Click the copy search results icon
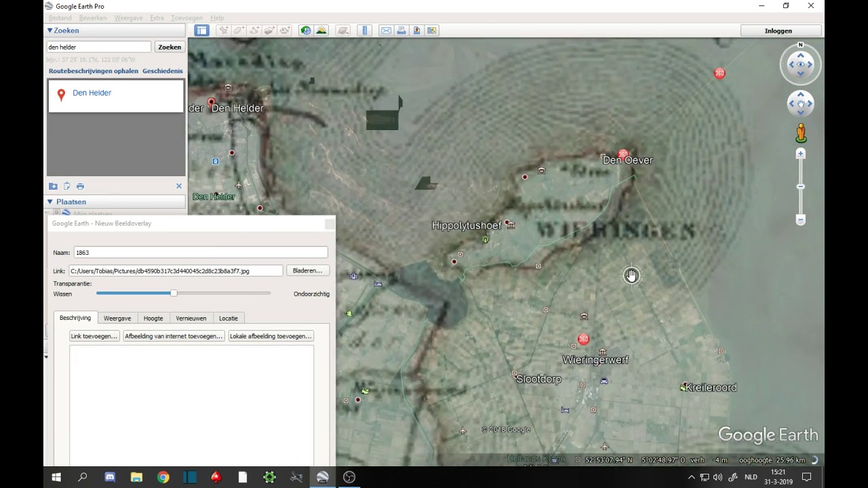868x488 pixels. [66, 186]
